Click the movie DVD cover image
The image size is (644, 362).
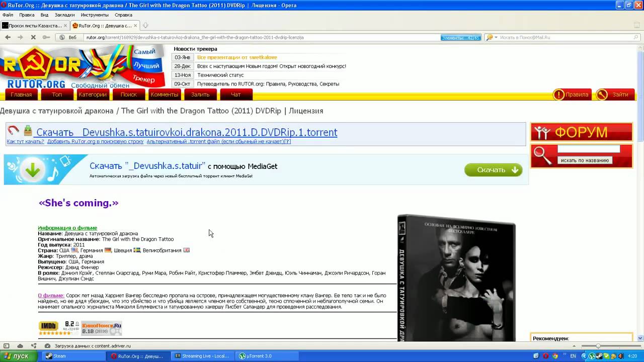(x=456, y=278)
